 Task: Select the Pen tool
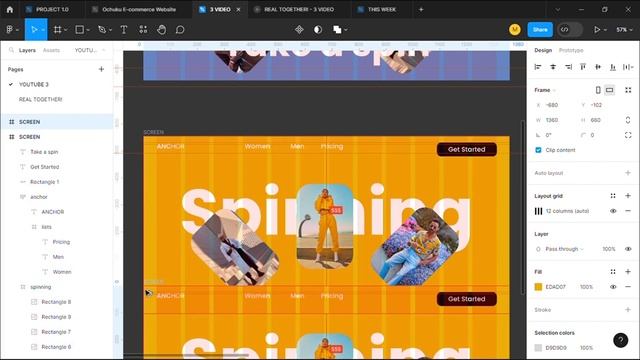pos(102,29)
